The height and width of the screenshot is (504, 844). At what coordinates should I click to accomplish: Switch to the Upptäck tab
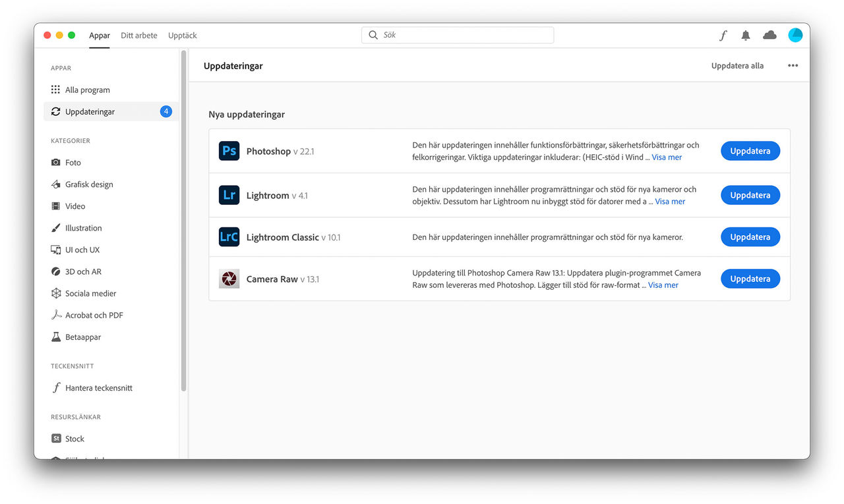[183, 36]
